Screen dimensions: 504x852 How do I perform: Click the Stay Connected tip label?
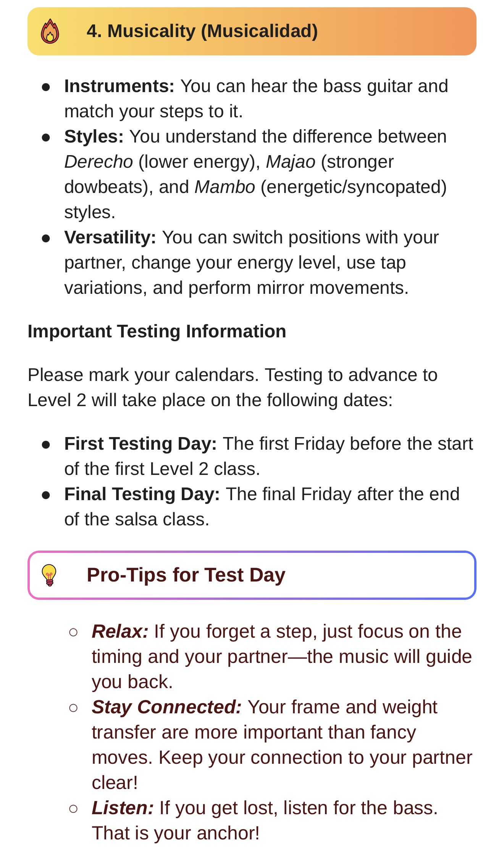pos(166,707)
